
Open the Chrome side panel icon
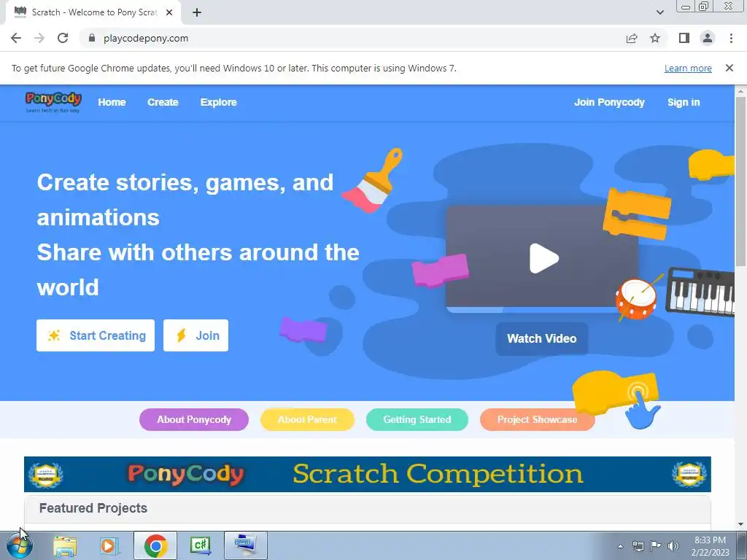point(684,38)
